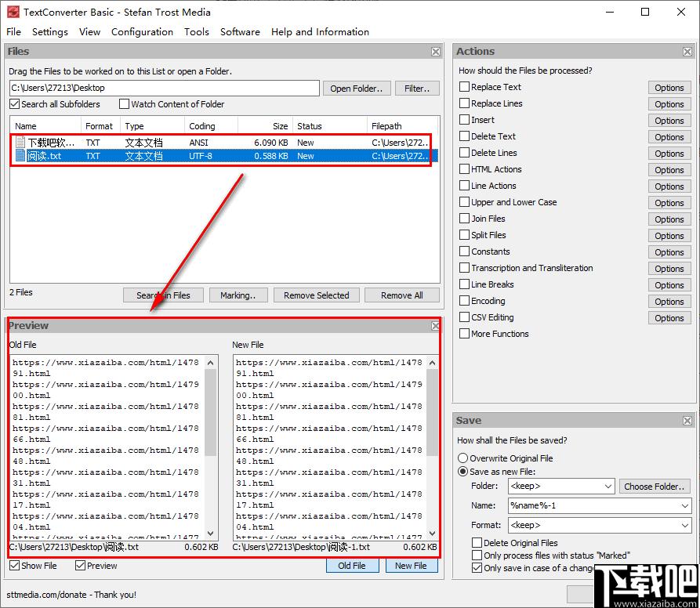Viewport: 700px width, 608px height.
Task: Show the Old File preview button
Action: (352, 566)
